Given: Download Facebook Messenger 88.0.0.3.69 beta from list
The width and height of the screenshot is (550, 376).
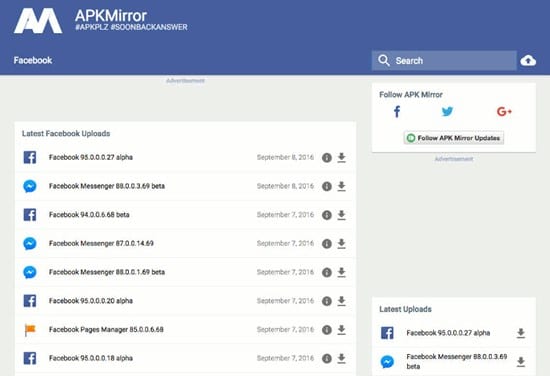Looking at the screenshot, I should [341, 186].
